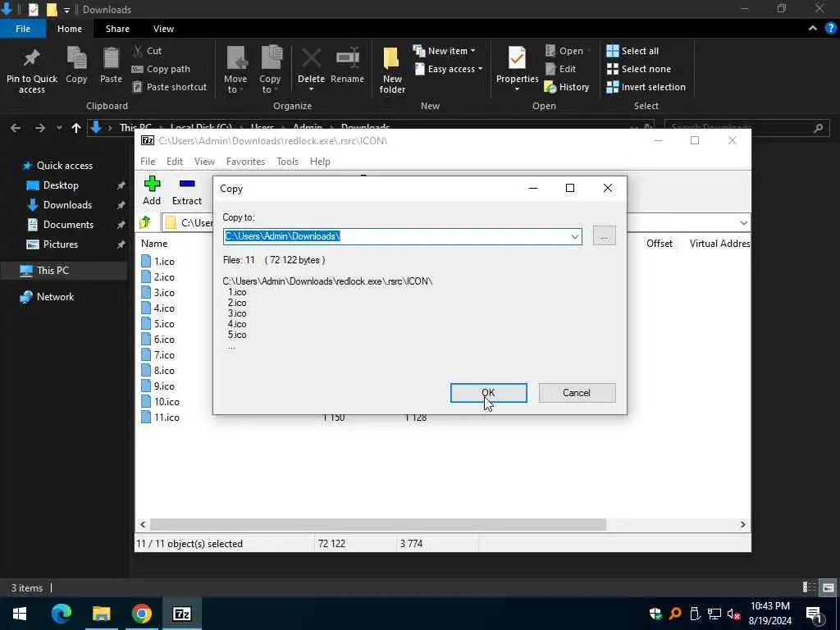
Task: Click the Properties icon in the ribbon
Action: tap(517, 58)
